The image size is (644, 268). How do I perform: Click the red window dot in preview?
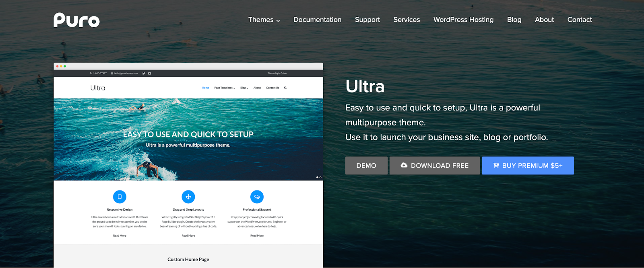pos(57,66)
